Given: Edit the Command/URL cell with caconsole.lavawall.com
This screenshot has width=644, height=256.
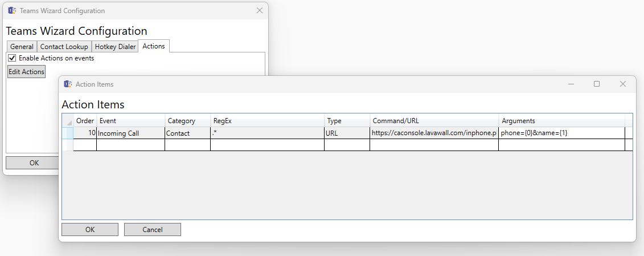Looking at the screenshot, I should point(434,133).
